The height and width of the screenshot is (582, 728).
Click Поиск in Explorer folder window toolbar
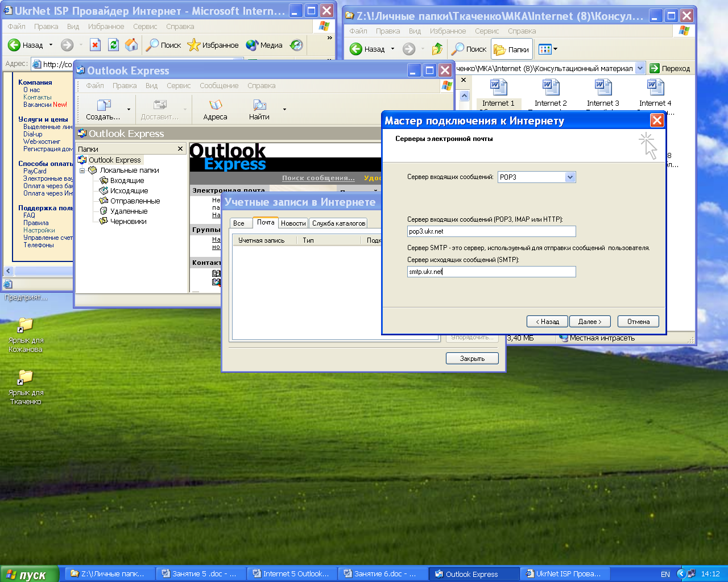469,49
